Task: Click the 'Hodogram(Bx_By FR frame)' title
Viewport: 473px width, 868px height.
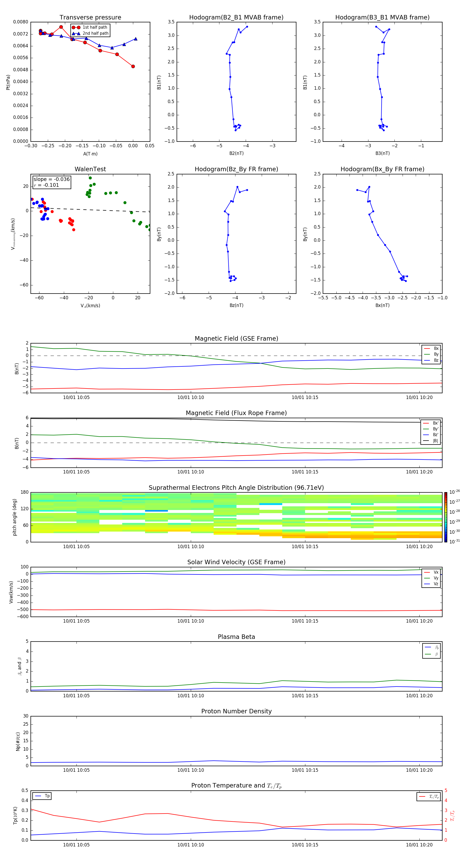Action: coord(382,169)
